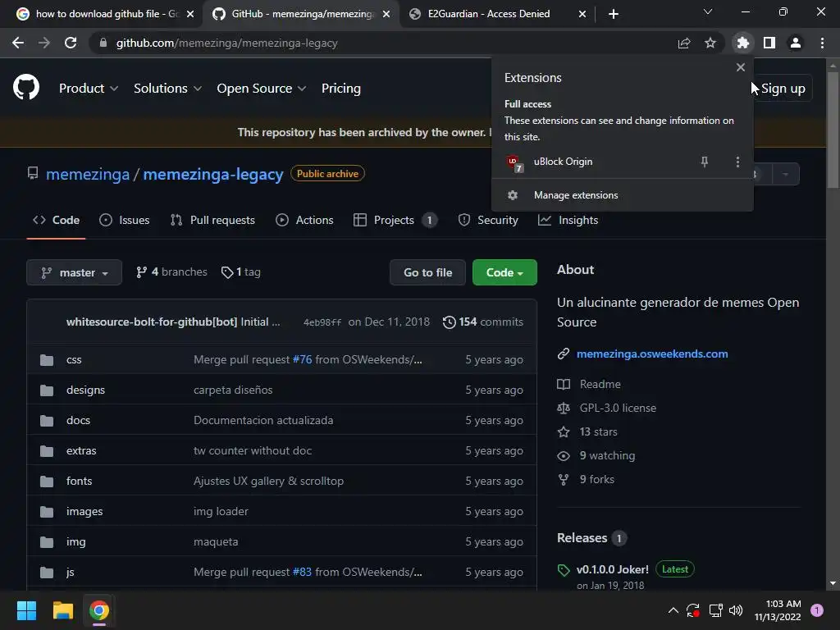Open volume control in system tray
Screen dimensions: 840x630
click(x=736, y=610)
